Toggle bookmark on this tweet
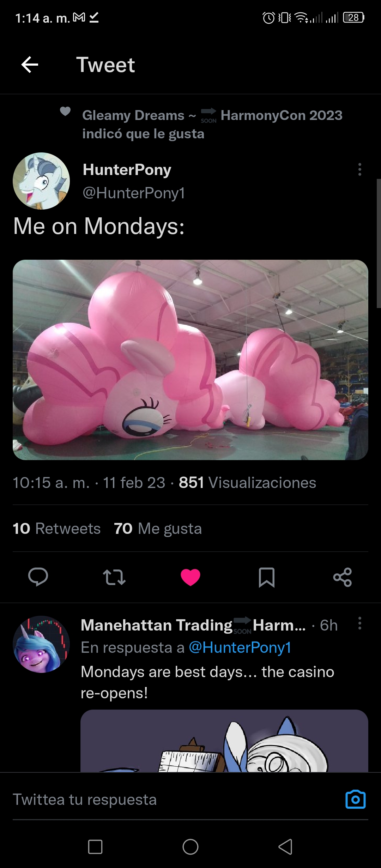 tap(267, 577)
